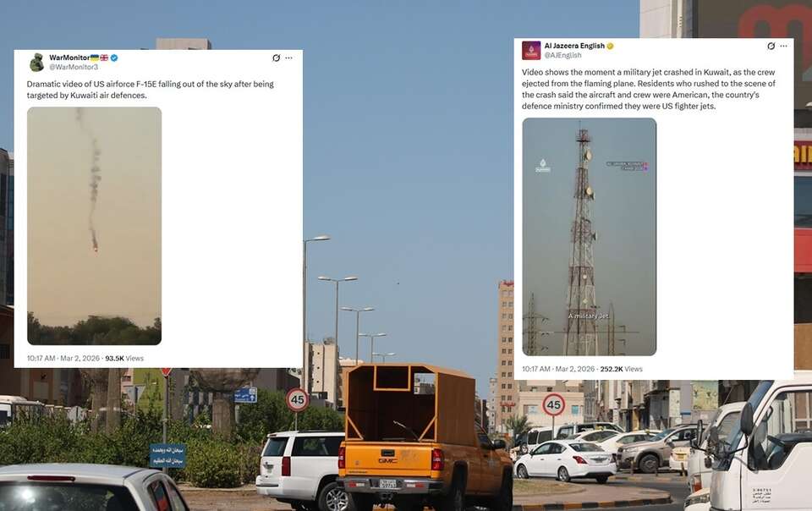Click the WarMonitor tweet text
Screen dimensions: 812x511
pyautogui.click(x=151, y=90)
